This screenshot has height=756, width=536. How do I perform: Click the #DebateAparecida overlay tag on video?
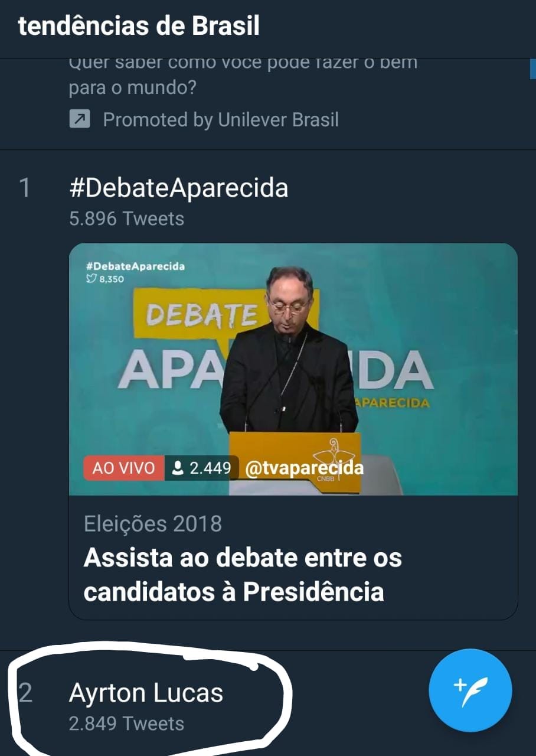click(135, 266)
